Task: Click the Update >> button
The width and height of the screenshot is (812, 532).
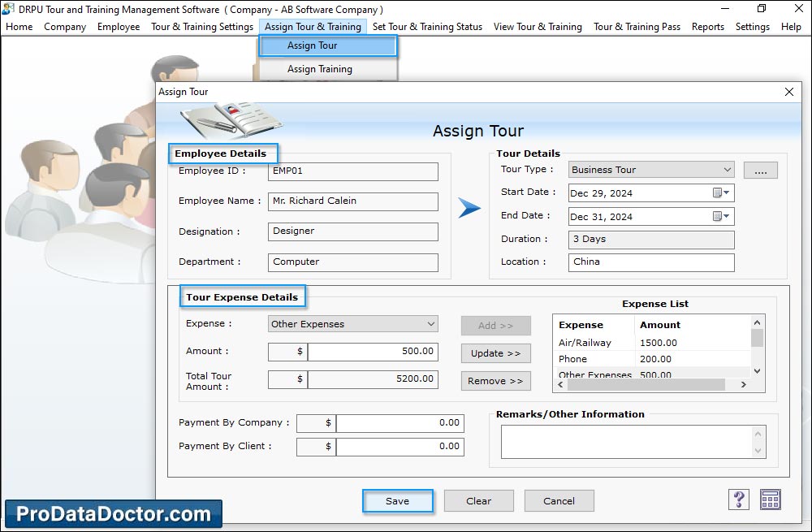Action: click(x=495, y=353)
